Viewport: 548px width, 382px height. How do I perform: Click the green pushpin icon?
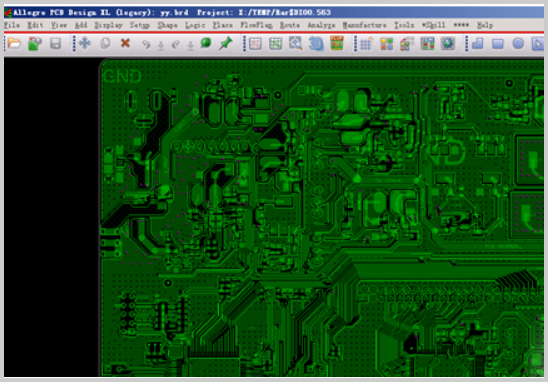click(x=225, y=44)
